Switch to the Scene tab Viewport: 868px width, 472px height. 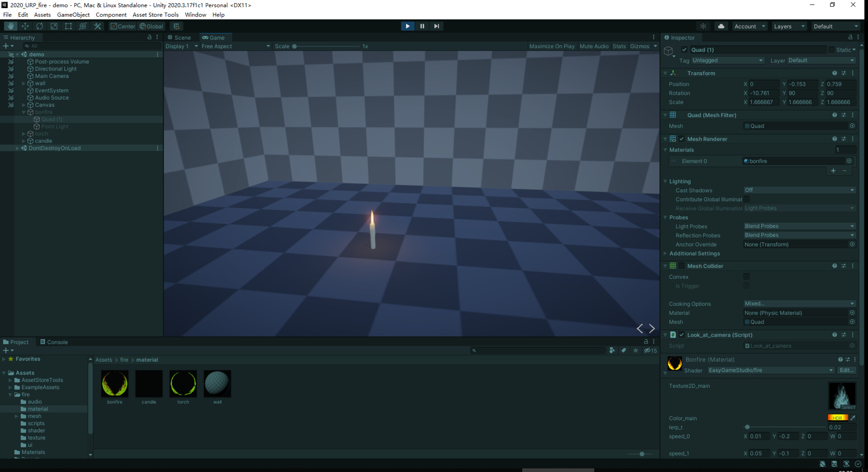[x=182, y=37]
